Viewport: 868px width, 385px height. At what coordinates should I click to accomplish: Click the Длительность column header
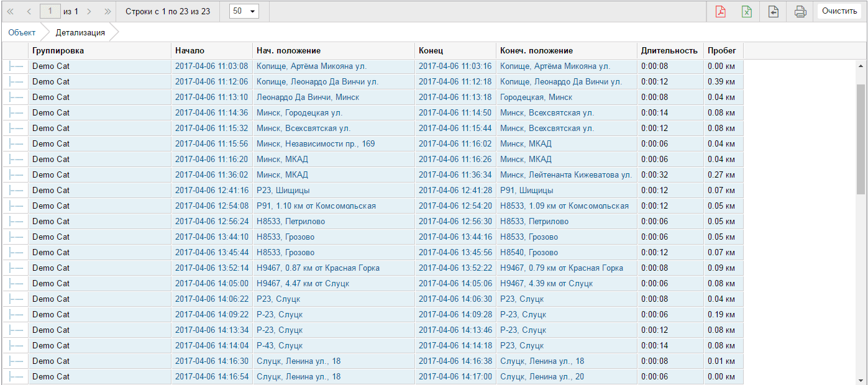pos(669,50)
